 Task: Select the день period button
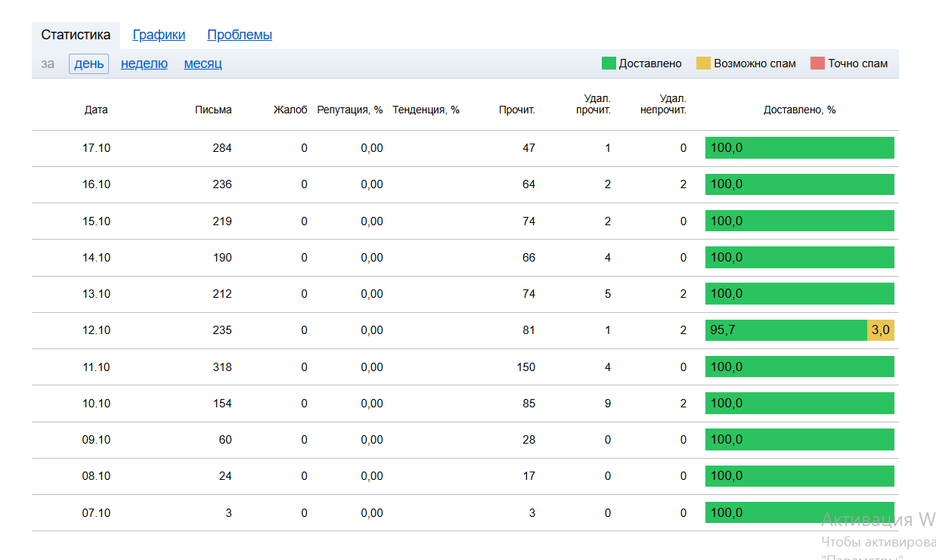pos(88,63)
